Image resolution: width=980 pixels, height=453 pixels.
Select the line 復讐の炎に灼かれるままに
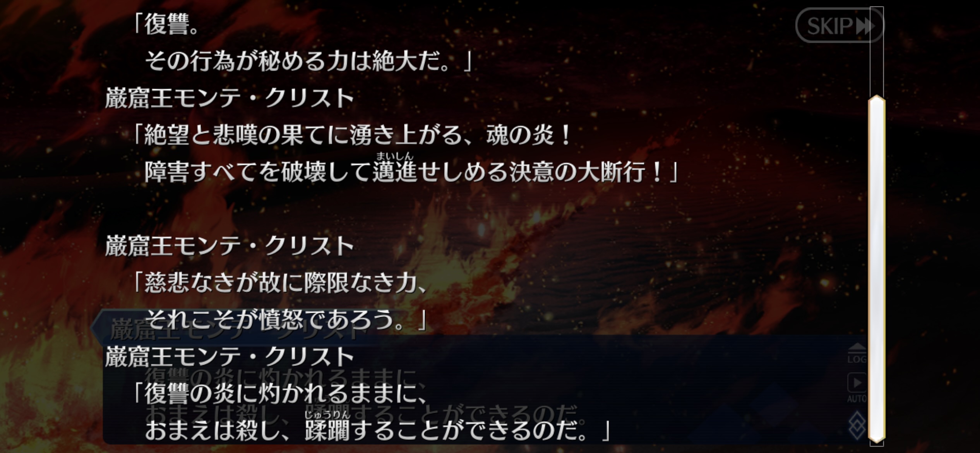coord(279,393)
